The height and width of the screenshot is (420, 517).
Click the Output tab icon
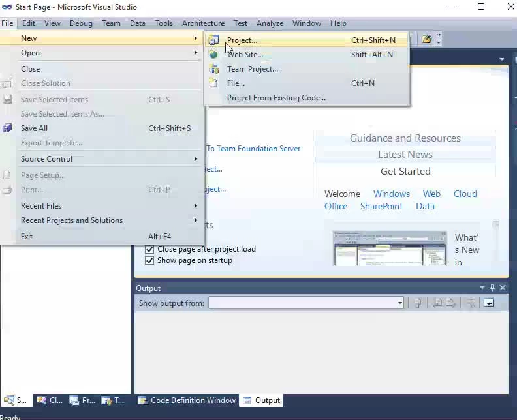(247, 400)
